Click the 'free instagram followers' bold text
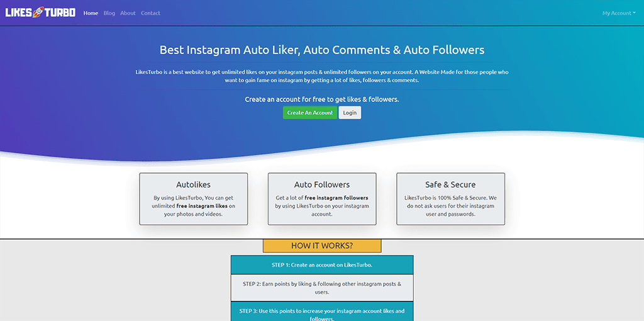Image resolution: width=644 pixels, height=321 pixels. pyautogui.click(x=336, y=198)
